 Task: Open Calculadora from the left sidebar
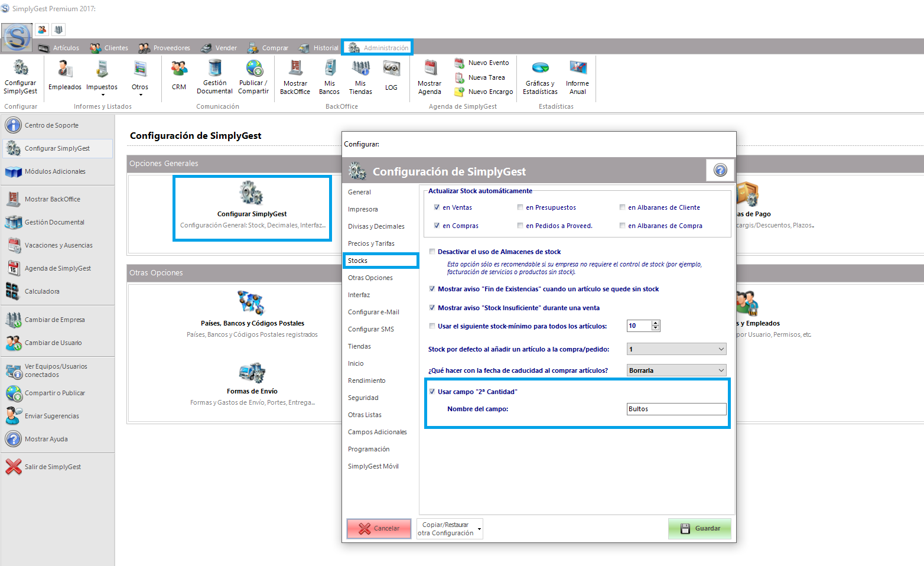point(41,291)
